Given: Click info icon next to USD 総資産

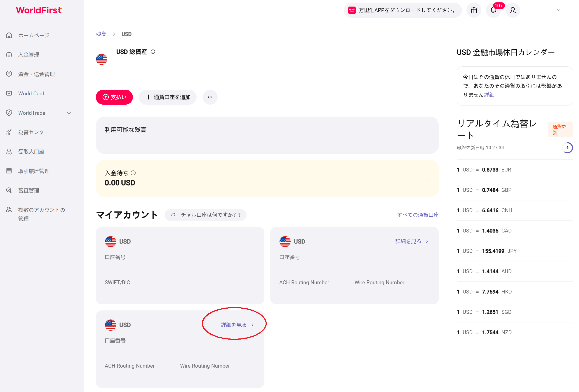Looking at the screenshot, I should click(x=153, y=52).
